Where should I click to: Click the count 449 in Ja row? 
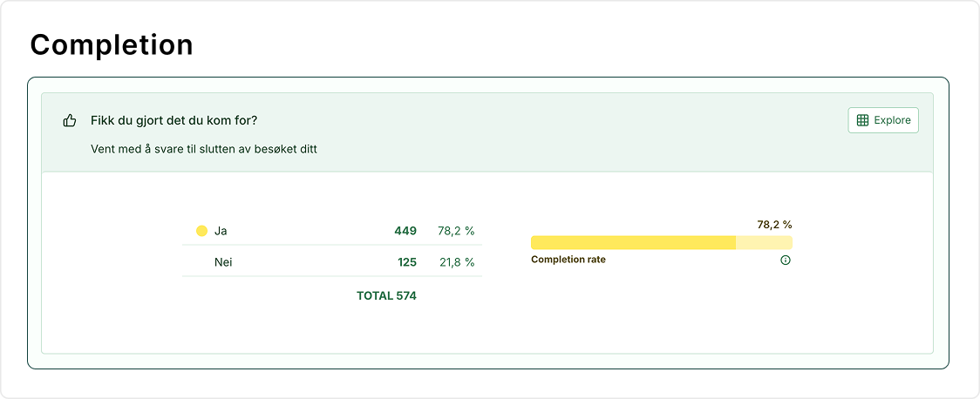point(405,231)
